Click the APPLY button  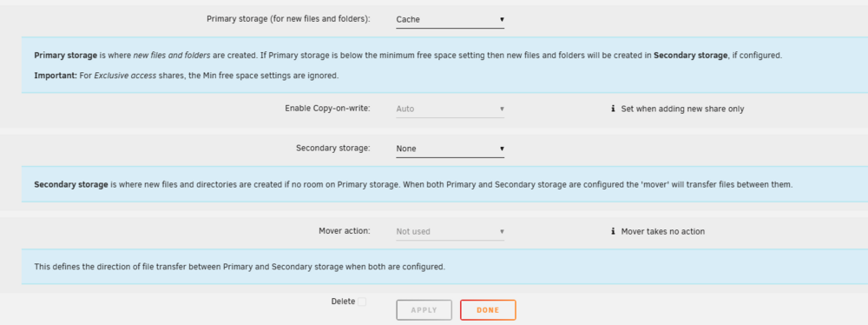coord(424,310)
